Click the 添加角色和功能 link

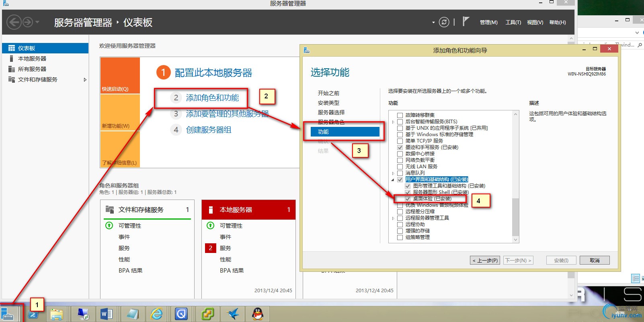pos(212,98)
